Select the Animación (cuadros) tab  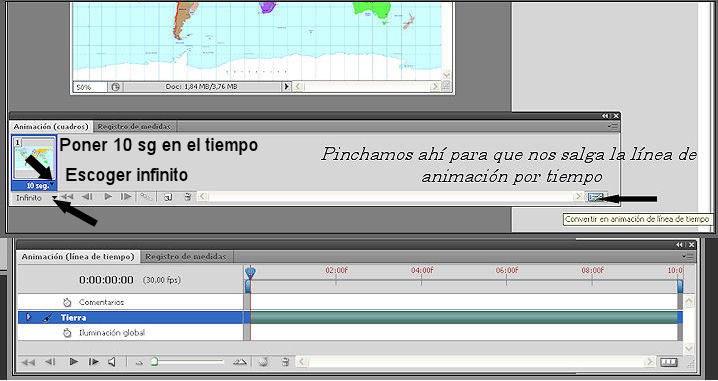(50, 126)
